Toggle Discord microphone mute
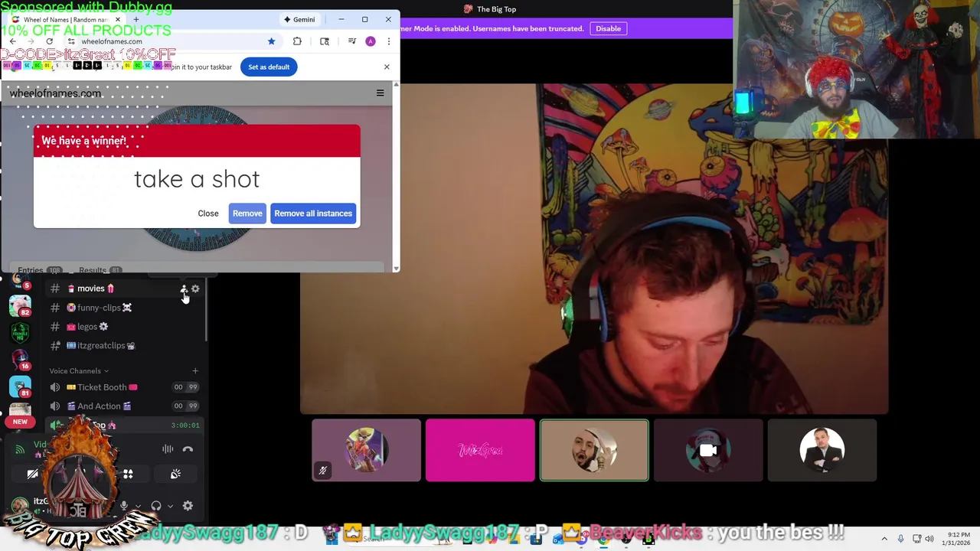The image size is (980, 551). click(x=123, y=506)
